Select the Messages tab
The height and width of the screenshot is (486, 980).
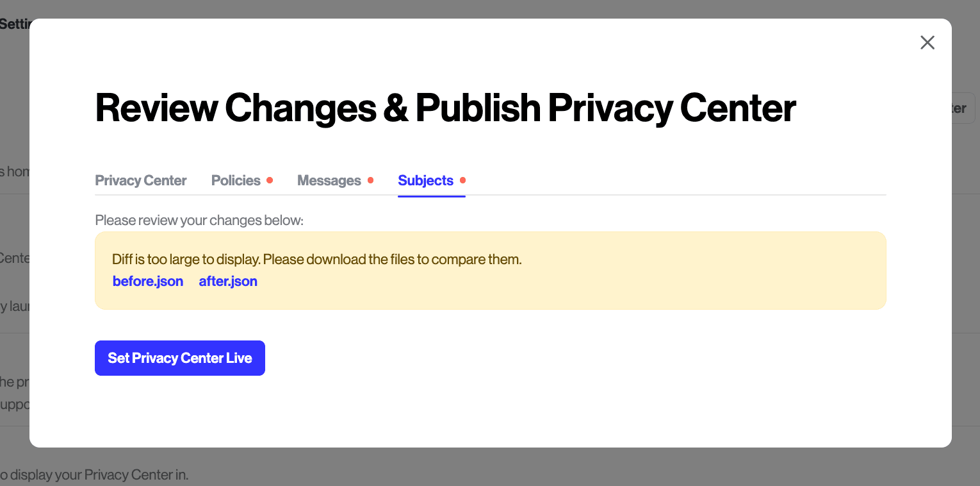[x=329, y=181]
